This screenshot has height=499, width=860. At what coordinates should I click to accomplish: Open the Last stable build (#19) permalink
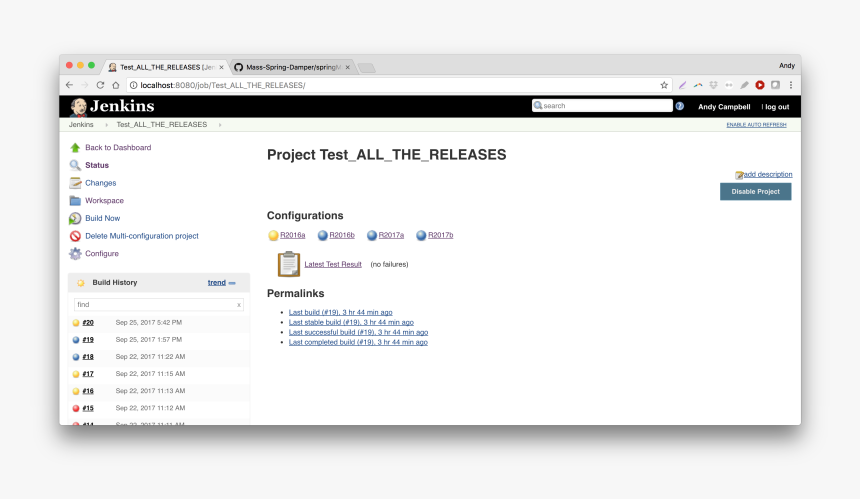(351, 322)
